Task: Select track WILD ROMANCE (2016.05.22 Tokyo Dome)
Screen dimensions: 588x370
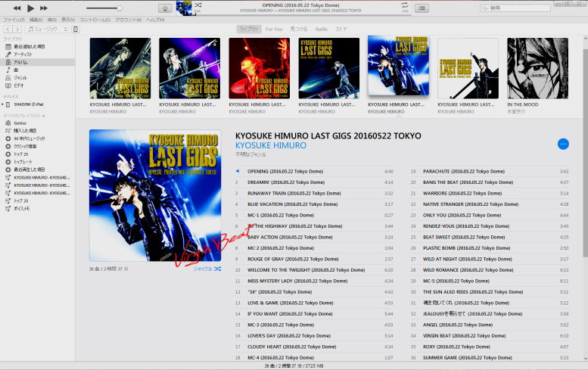Action: (490, 270)
